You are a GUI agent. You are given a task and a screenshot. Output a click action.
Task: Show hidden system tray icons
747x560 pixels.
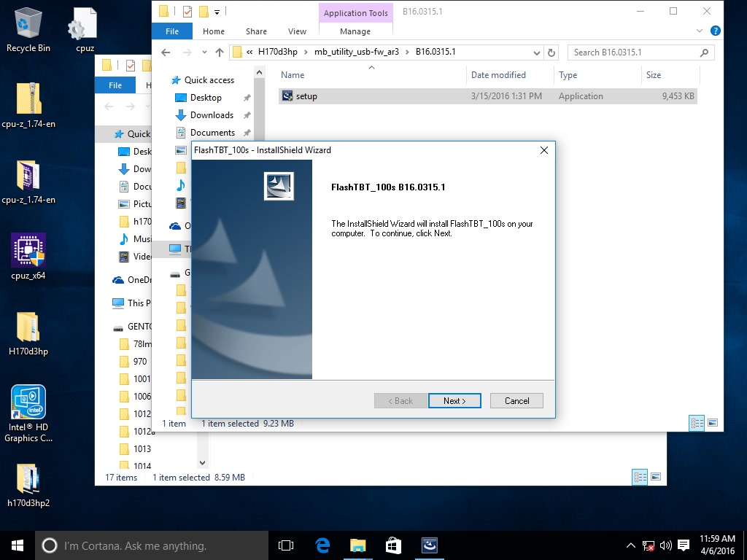(x=631, y=545)
